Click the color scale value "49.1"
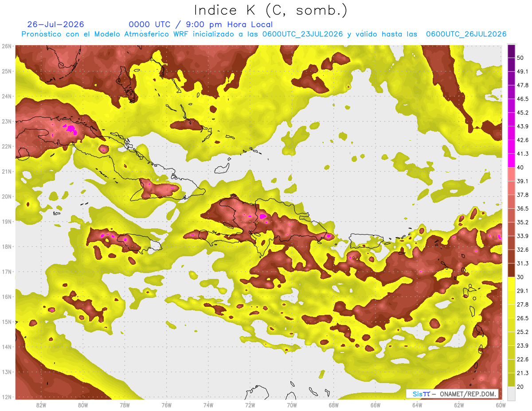Image resolution: width=532 pixels, height=411 pixels. [523, 71]
